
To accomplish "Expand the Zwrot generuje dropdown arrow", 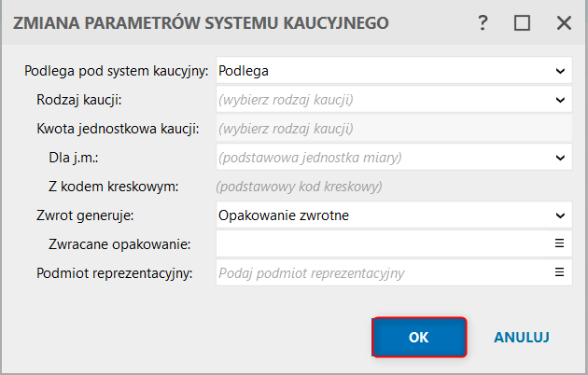I will coord(560,215).
